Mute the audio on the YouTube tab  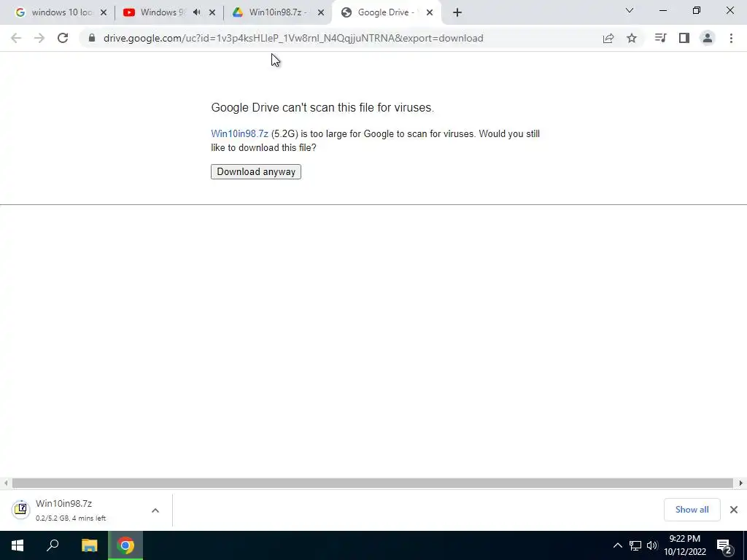[x=197, y=12]
